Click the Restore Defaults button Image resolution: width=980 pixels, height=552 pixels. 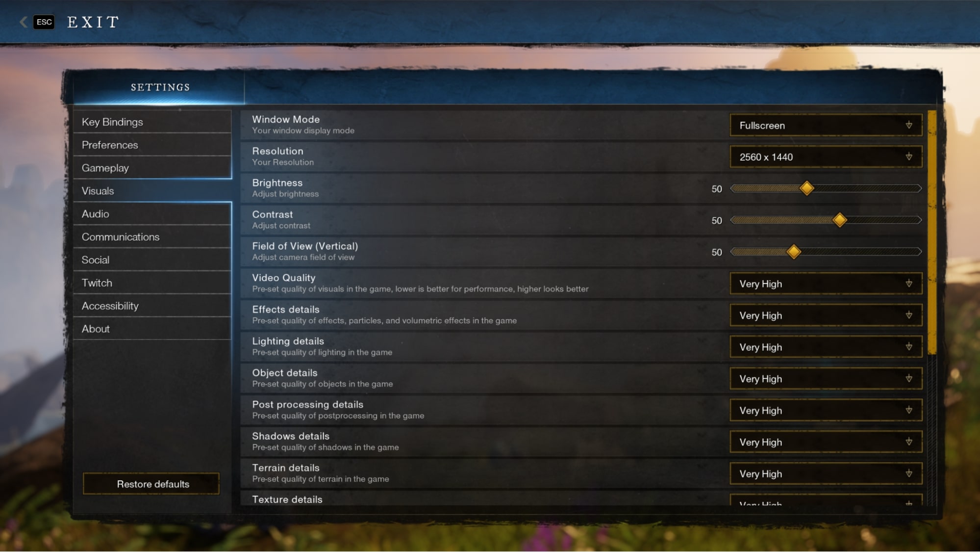(153, 483)
